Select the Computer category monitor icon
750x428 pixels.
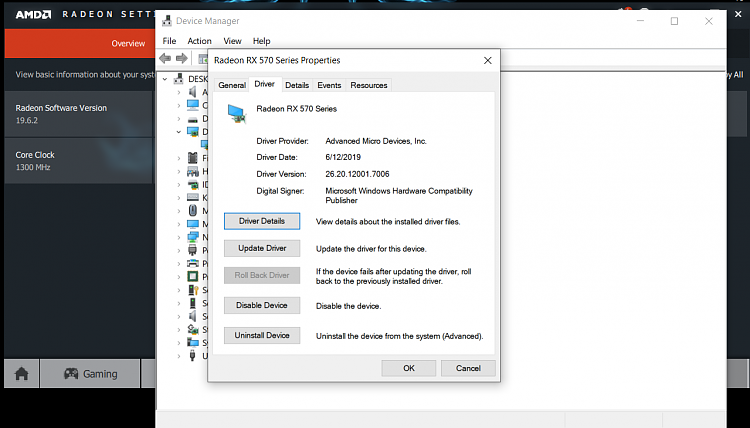coord(193,105)
